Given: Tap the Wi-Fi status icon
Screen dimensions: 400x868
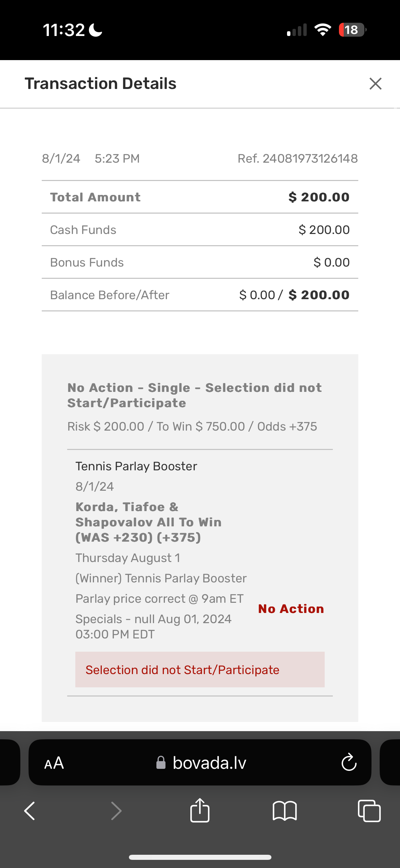Looking at the screenshot, I should tap(323, 30).
